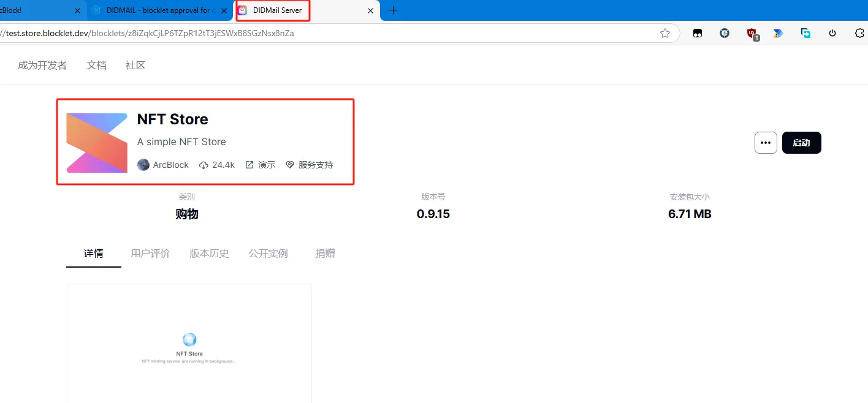This screenshot has width=868, height=403.
Task: Open the 文档 nav link
Action: pyautogui.click(x=97, y=66)
